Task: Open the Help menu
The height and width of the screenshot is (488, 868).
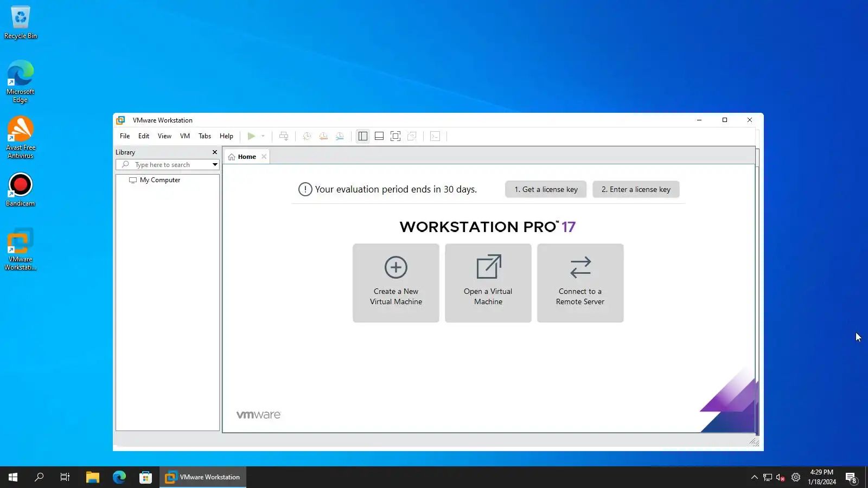Action: [x=226, y=136]
